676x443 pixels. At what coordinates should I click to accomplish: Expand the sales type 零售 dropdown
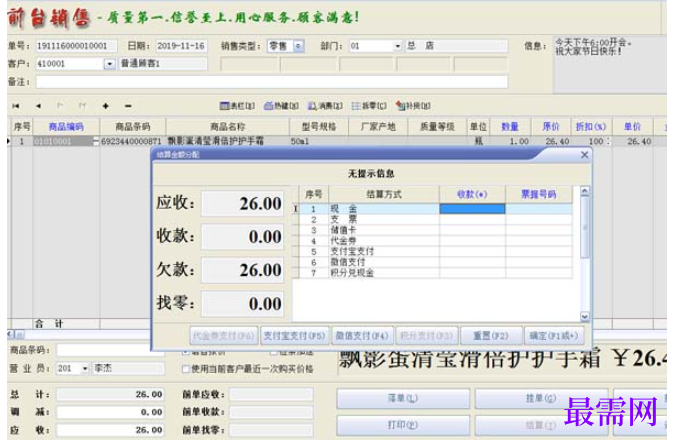[298, 46]
